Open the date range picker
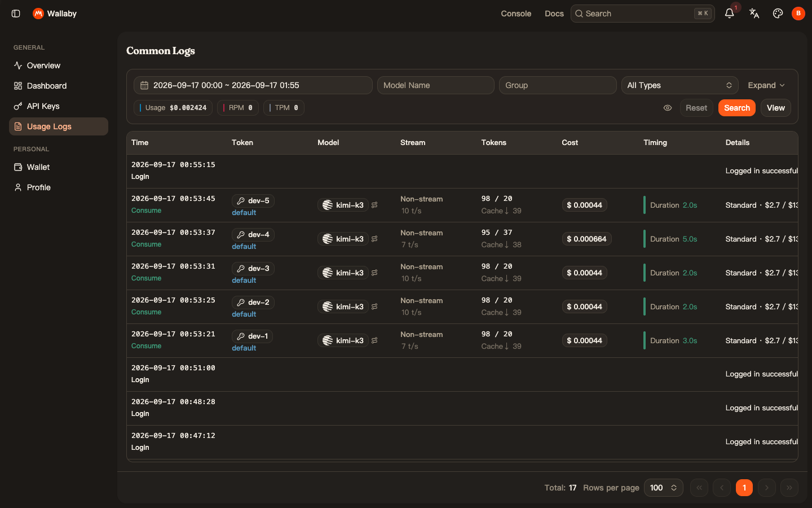Viewport: 812px width, 508px height. (x=253, y=85)
